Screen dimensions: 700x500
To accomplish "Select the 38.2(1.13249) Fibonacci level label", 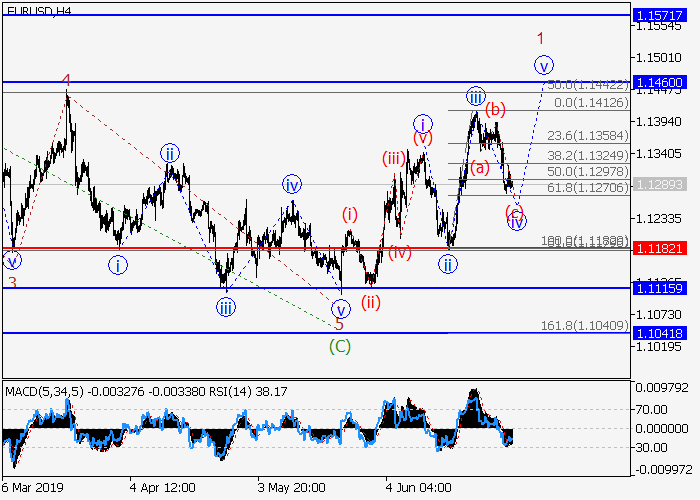I will (592, 155).
